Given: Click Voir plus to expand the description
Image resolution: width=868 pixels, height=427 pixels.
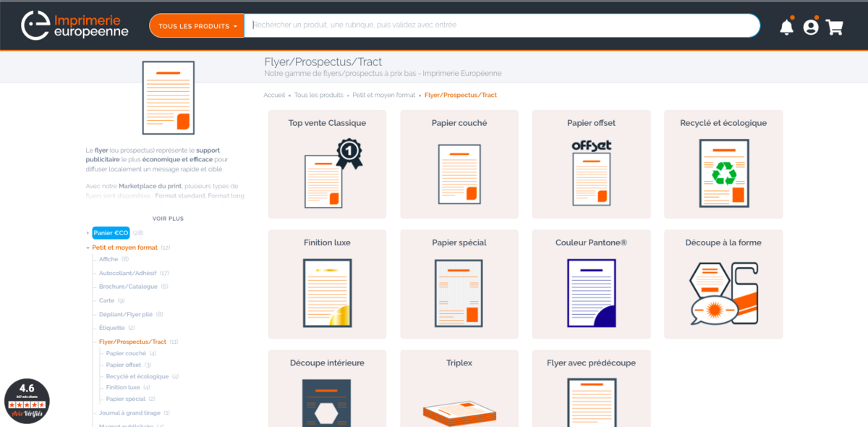Looking at the screenshot, I should click(168, 218).
